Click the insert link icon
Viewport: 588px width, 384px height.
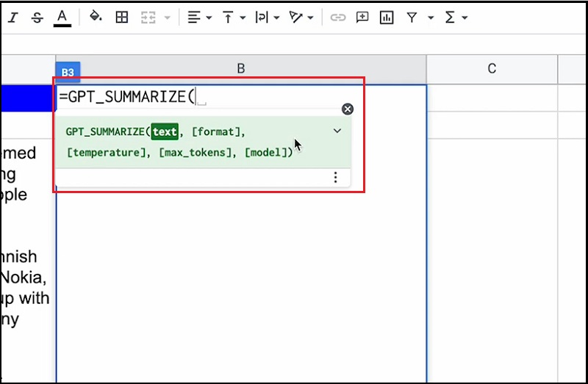(338, 18)
